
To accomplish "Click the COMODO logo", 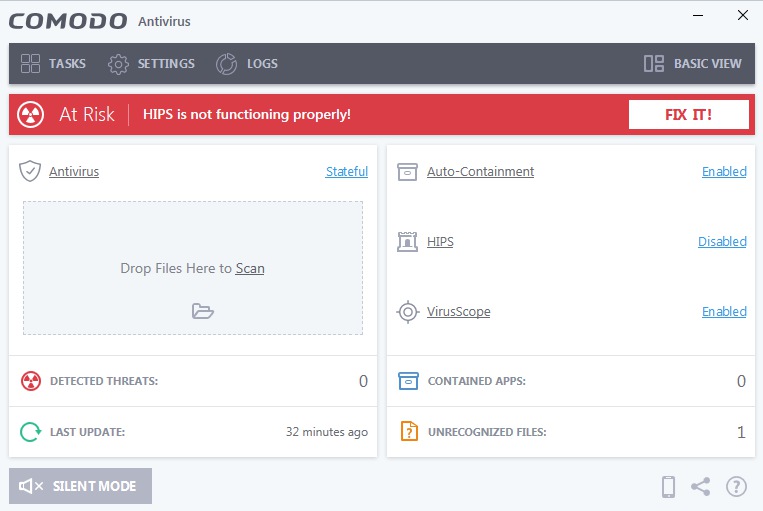I will (x=68, y=21).
